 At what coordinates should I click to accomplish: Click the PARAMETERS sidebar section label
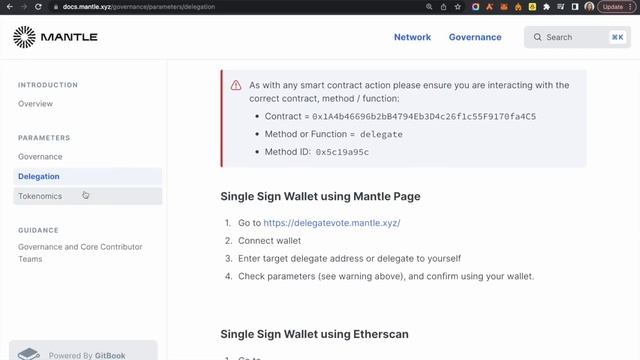point(44,138)
